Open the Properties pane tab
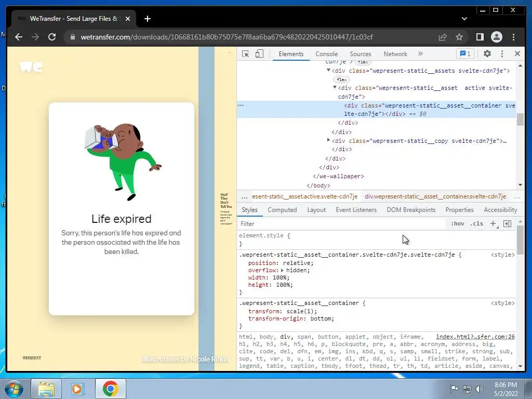Viewport: 532px width, 399px height. pos(459,210)
